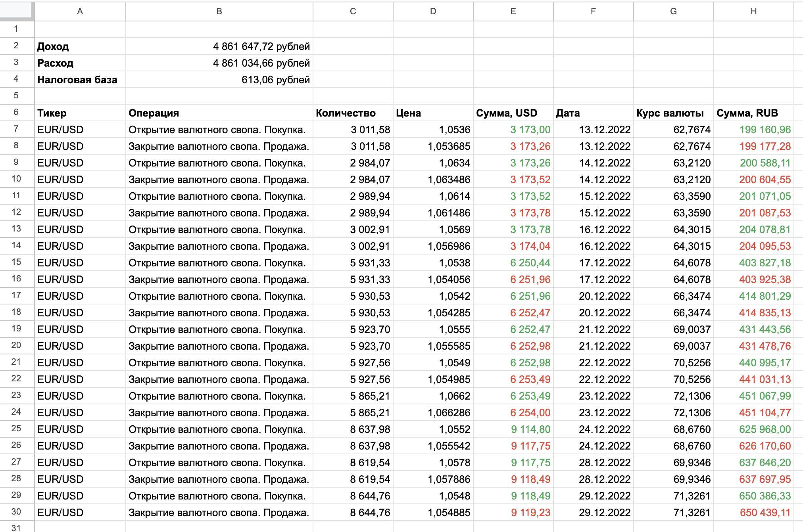Select the cell '4 861 034,66 рублей'
Screen dimensions: 803x532
219,63
